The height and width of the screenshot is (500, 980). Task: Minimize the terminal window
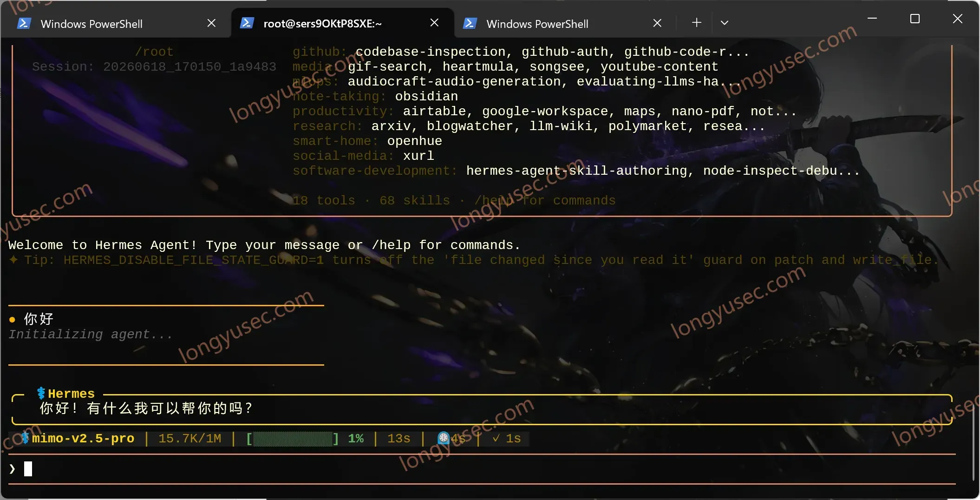click(x=872, y=19)
